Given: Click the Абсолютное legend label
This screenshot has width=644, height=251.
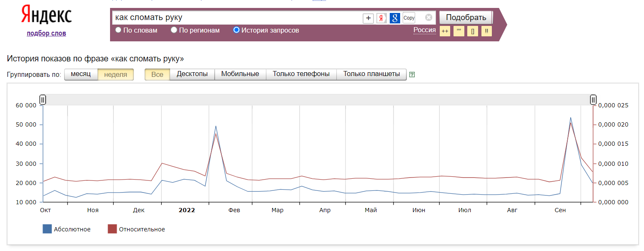Looking at the screenshot, I should pyautogui.click(x=72, y=229).
